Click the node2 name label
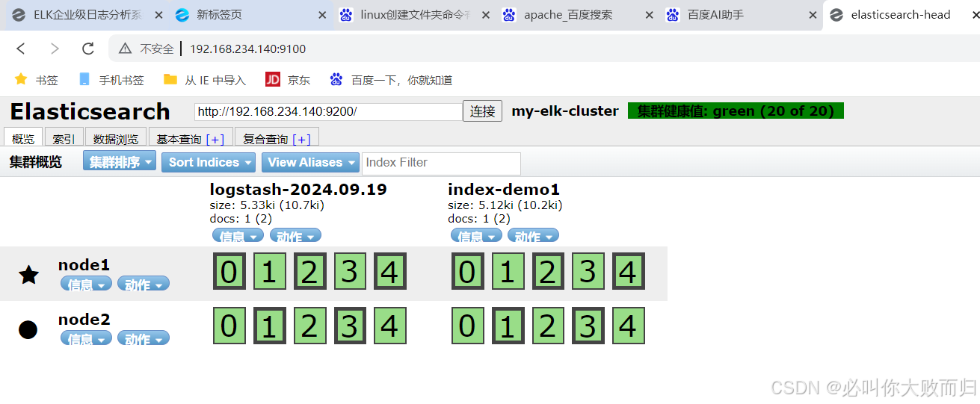The image size is (980, 404). point(84,320)
